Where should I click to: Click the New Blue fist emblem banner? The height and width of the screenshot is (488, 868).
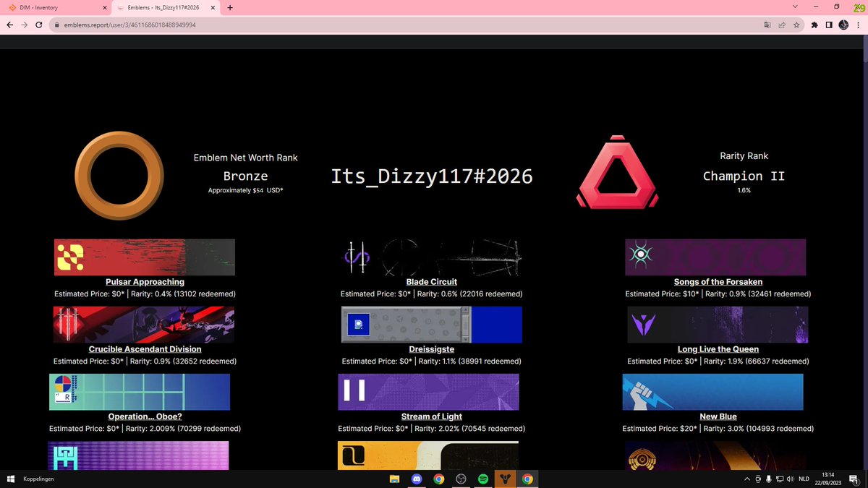[712, 392]
